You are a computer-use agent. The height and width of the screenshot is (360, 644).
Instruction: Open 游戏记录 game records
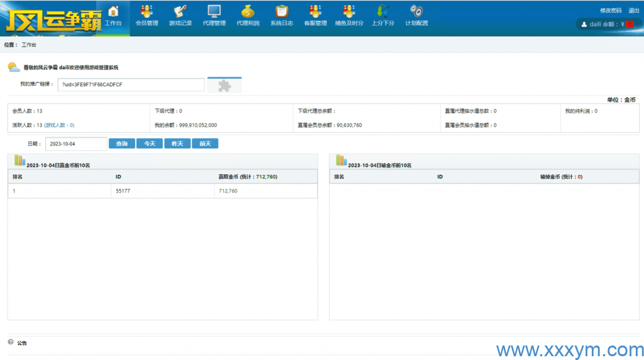tap(180, 16)
